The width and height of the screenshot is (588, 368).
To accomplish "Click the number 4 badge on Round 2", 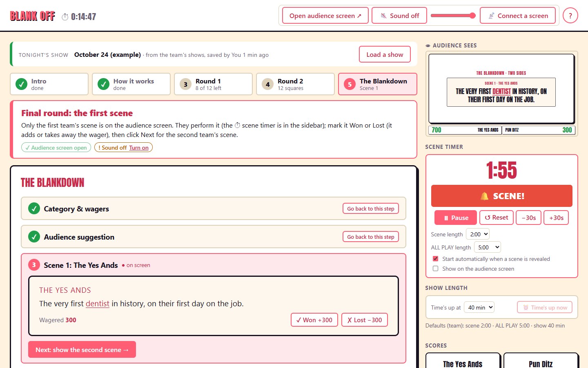I will coord(267,84).
